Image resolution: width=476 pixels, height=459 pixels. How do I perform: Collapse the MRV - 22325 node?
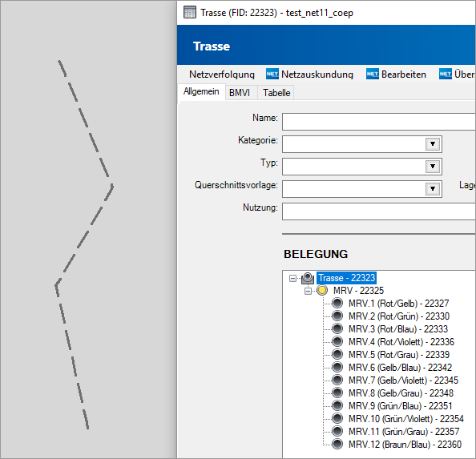pyautogui.click(x=308, y=292)
